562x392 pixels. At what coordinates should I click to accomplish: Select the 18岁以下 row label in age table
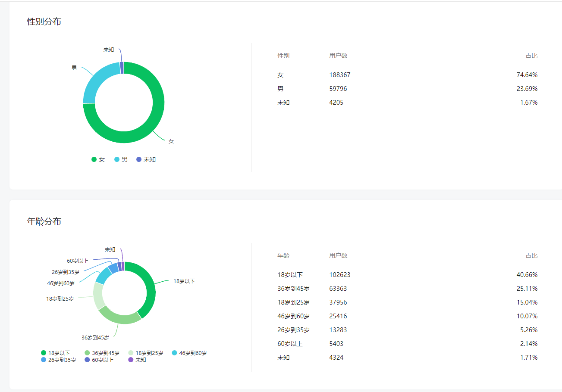(x=290, y=275)
